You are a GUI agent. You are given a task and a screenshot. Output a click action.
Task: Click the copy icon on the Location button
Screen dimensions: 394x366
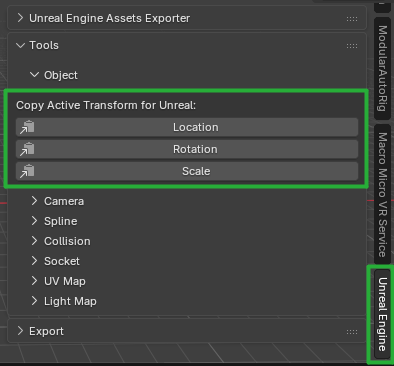pos(27,127)
